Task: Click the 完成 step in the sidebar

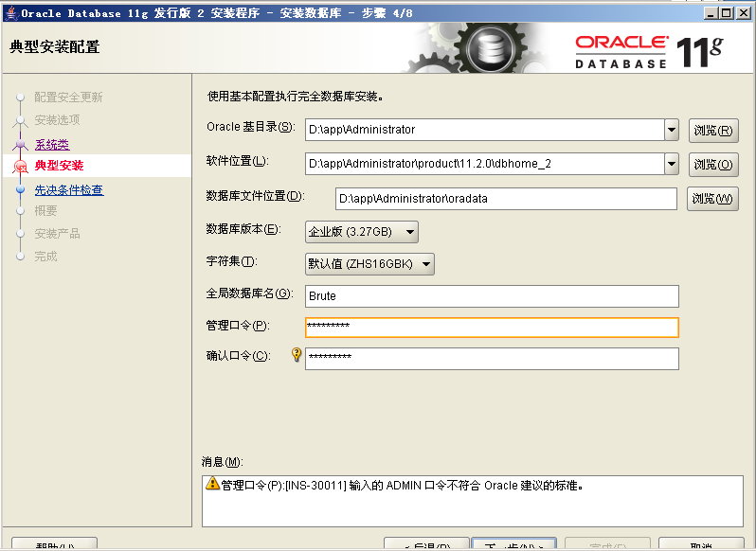Action: 45,257
